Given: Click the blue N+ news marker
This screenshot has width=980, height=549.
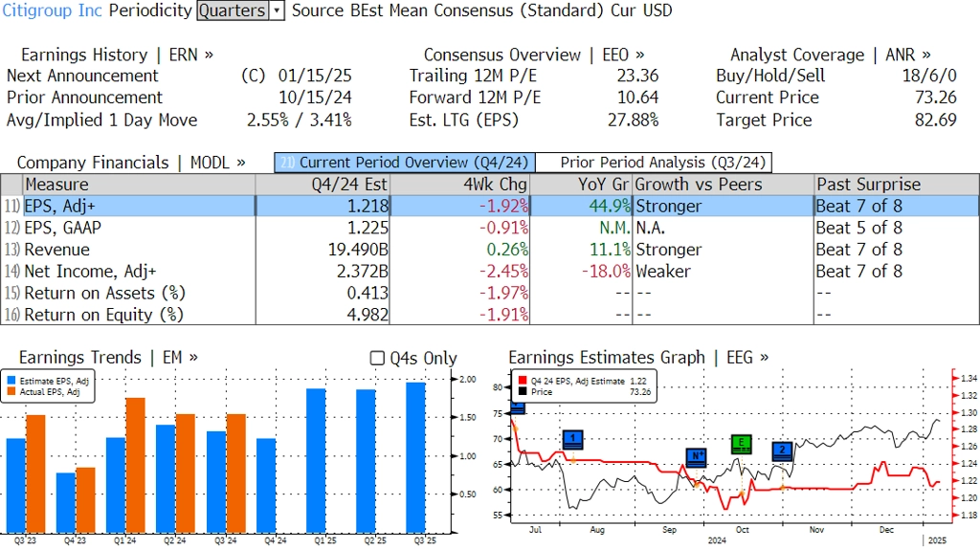Looking at the screenshot, I should pos(697,455).
